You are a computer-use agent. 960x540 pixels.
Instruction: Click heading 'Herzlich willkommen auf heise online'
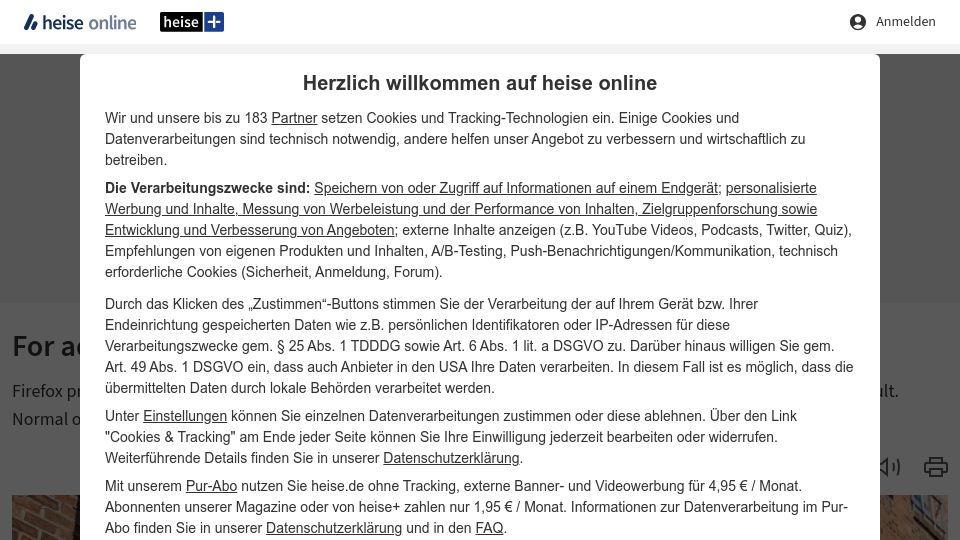[480, 83]
